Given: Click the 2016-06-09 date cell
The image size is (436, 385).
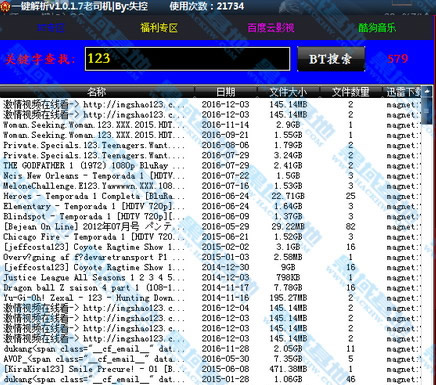Looking at the screenshot, I should (225, 216).
